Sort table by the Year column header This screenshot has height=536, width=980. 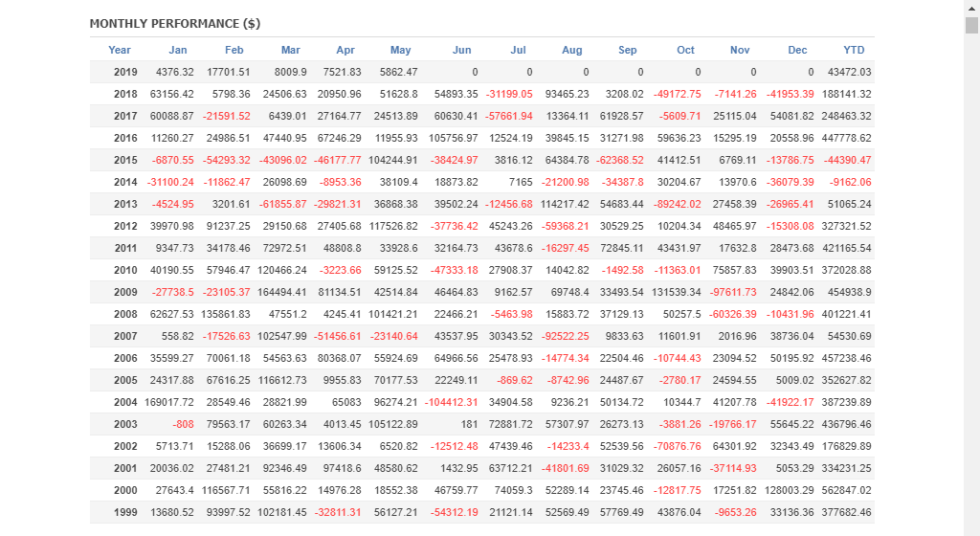click(120, 50)
